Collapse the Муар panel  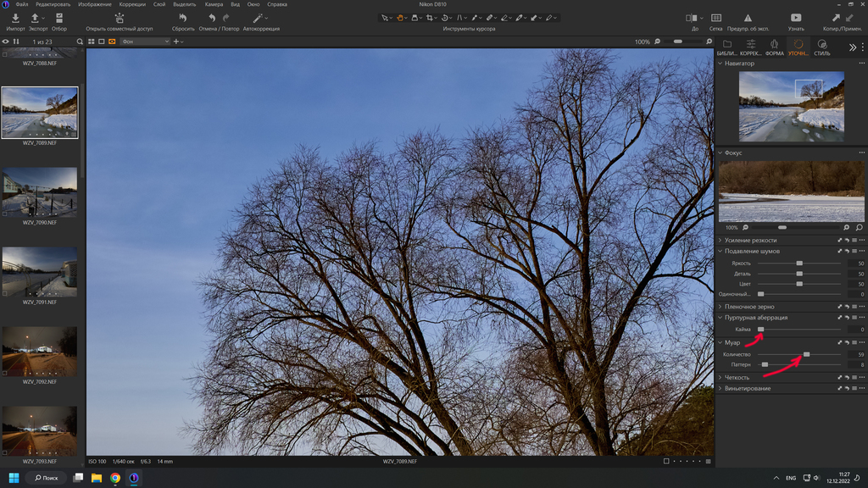[721, 342]
